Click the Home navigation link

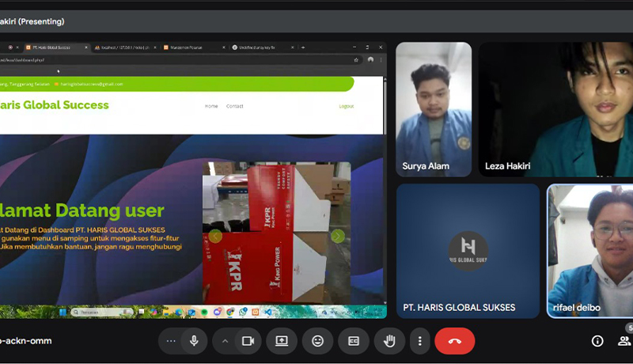[211, 106]
